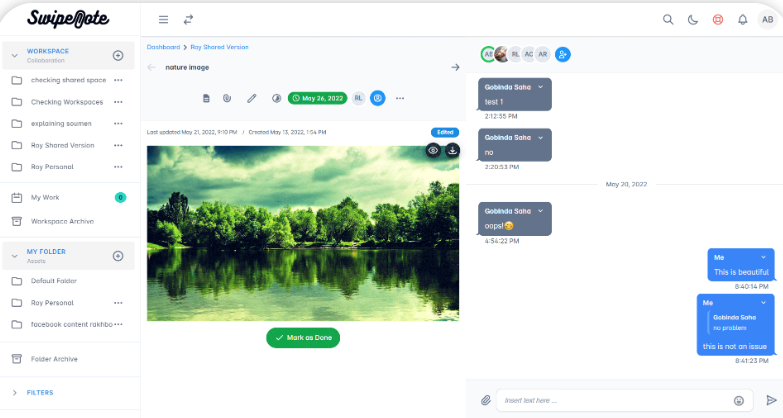The width and height of the screenshot is (783, 418).
Task: Open options menu for Checking Workspaces
Action: click(118, 102)
